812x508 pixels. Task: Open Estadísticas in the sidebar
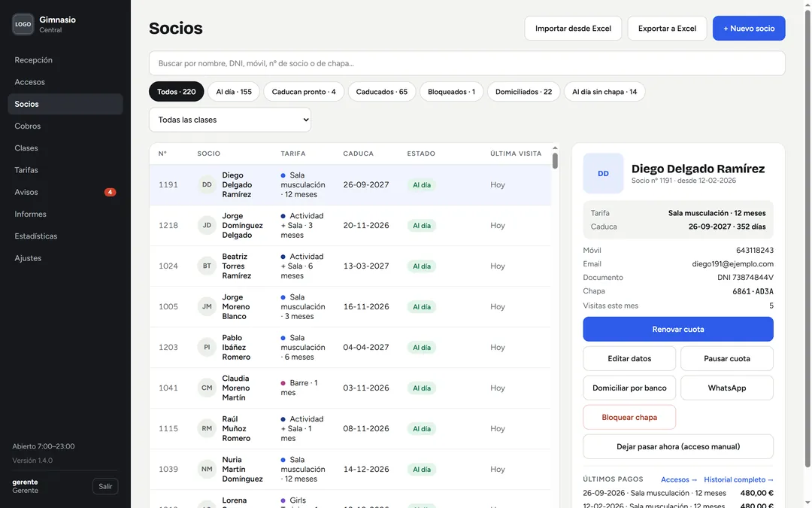(x=65, y=236)
